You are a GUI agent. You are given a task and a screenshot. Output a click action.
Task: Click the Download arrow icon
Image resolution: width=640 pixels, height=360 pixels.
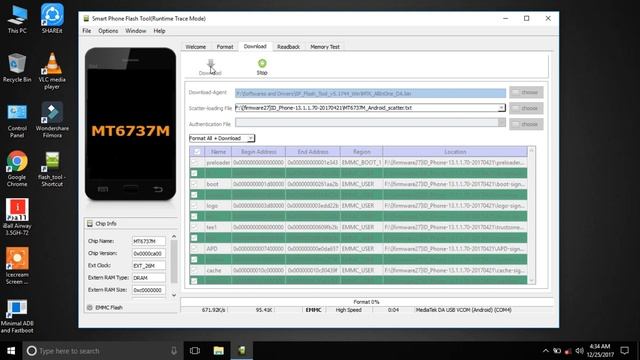click(211, 64)
